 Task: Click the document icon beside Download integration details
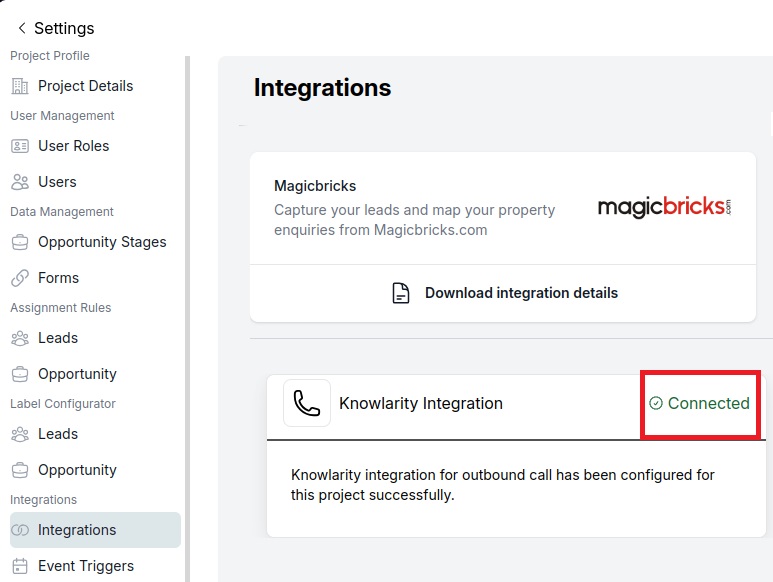tap(401, 293)
